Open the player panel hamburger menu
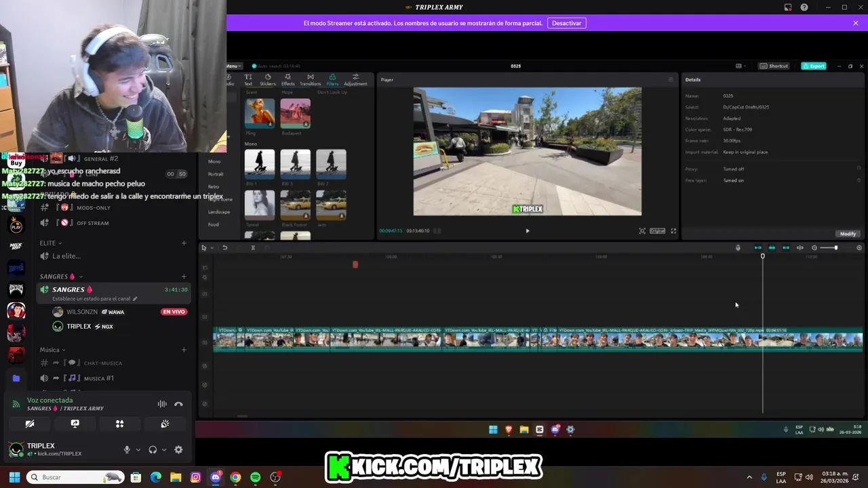 coord(671,79)
